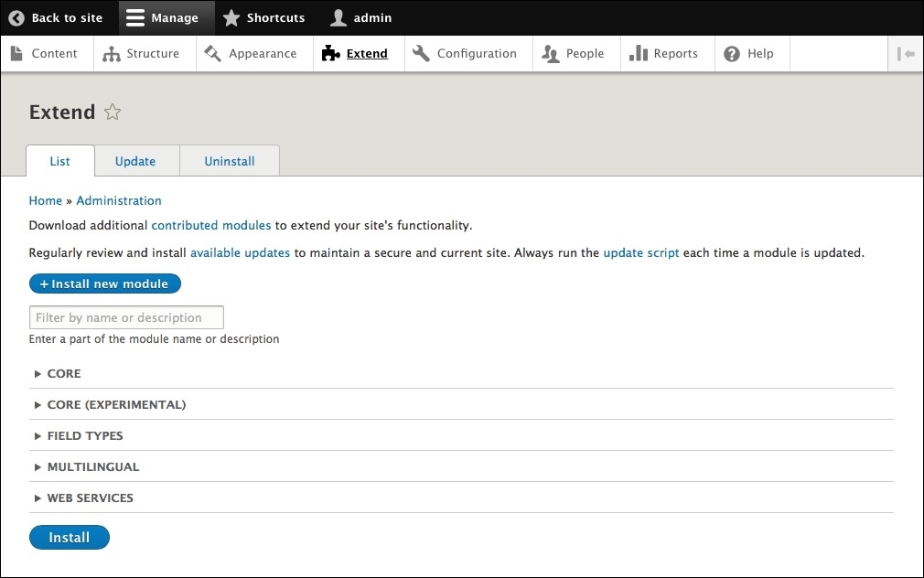Click the Install new module button
Screen dimensions: 924x578
(x=105, y=284)
